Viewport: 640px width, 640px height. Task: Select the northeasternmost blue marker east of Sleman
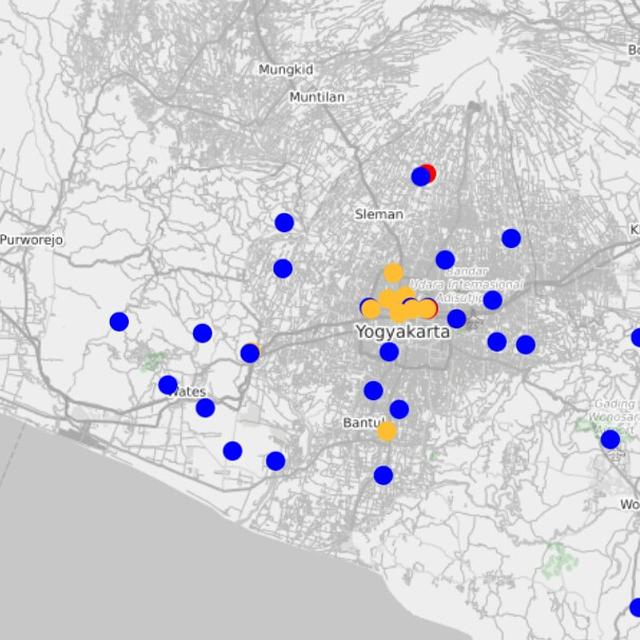pos(511,238)
